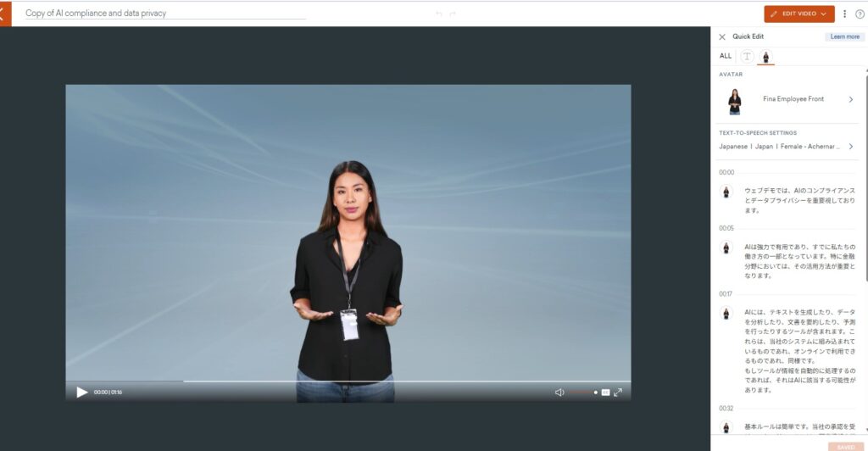Click the back arrow in top-left corner
The image size is (868, 451).
4,14
